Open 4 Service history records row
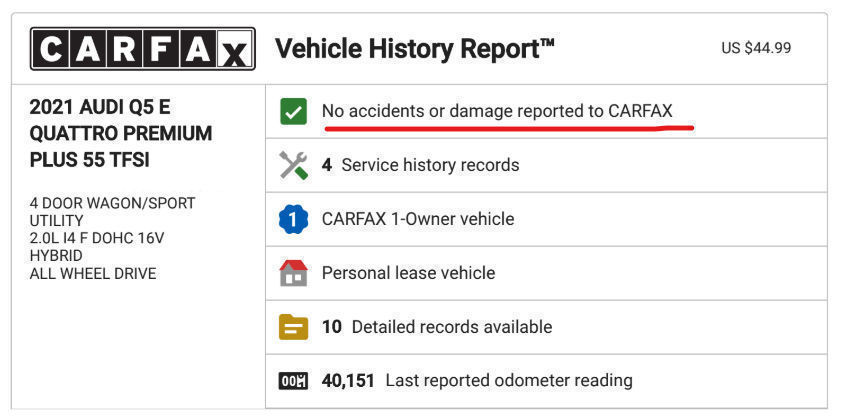Image resolution: width=842 pixels, height=420 pixels. [x=546, y=165]
